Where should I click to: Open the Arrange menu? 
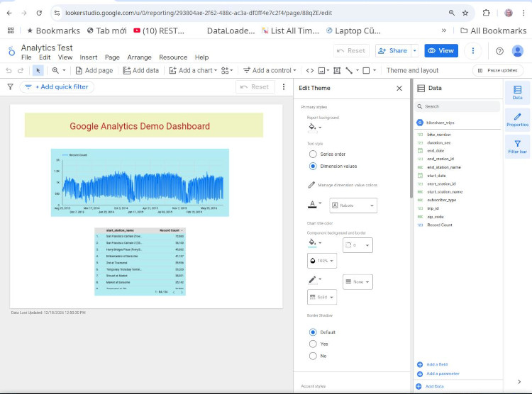click(139, 57)
